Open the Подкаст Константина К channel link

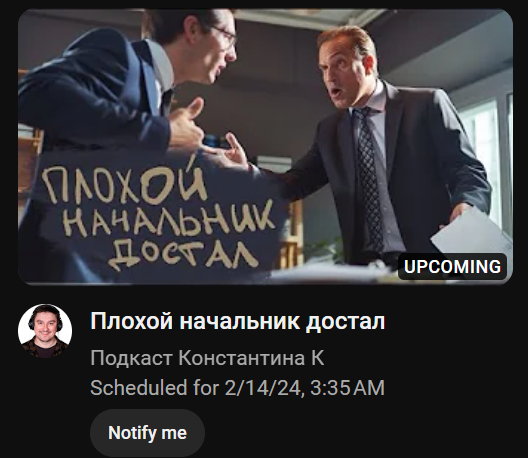[x=207, y=358]
